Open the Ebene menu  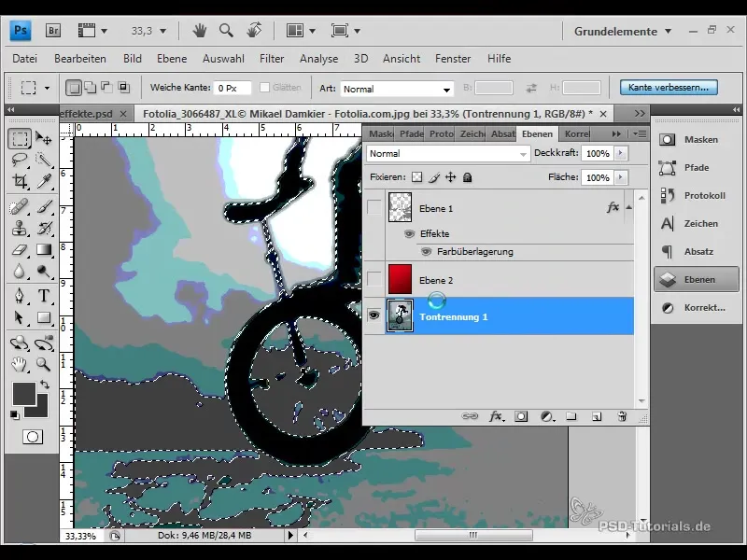tap(172, 59)
